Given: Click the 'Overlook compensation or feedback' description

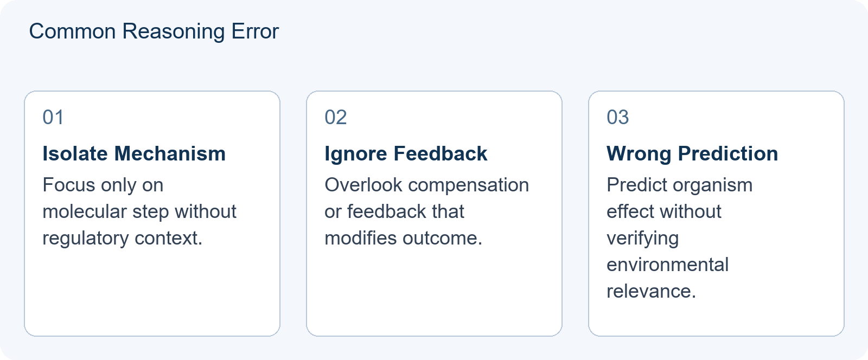Looking at the screenshot, I should pyautogui.click(x=426, y=211).
